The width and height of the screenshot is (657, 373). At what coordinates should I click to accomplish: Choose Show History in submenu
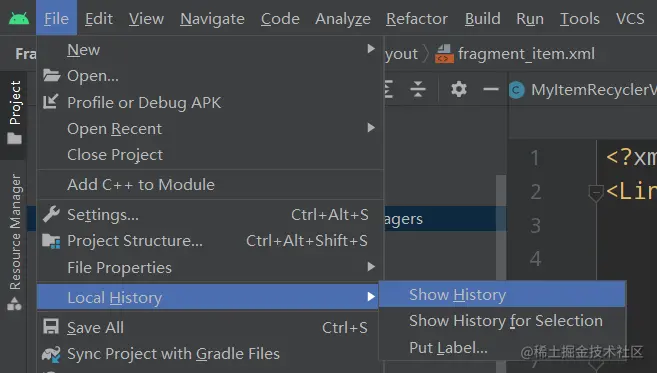tap(502, 295)
